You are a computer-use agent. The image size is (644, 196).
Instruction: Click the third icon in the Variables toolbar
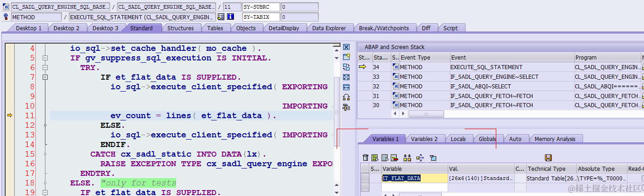pos(385,158)
